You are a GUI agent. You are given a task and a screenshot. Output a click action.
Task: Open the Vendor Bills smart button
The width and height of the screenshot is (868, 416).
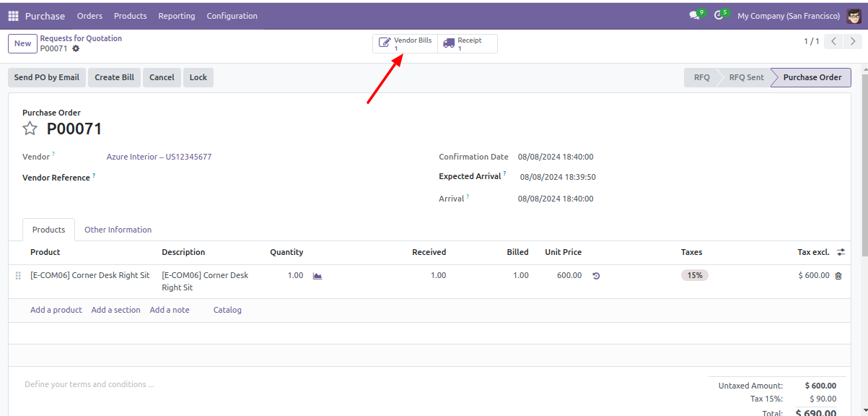coord(405,44)
